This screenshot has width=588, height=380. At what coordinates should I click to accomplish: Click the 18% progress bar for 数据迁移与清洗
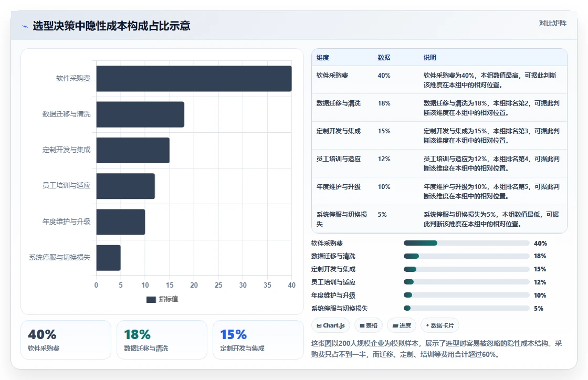pos(467,256)
